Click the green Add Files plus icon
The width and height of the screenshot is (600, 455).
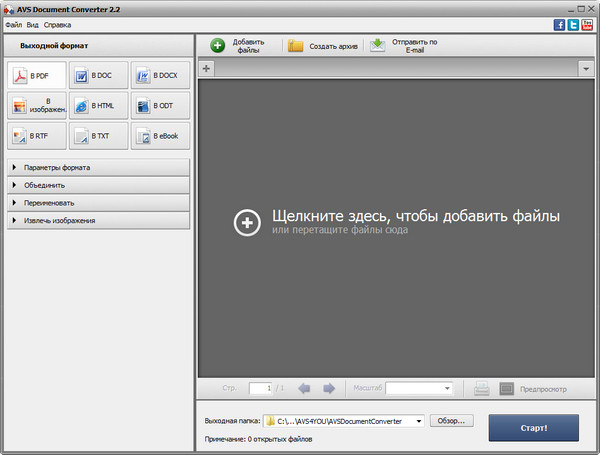[x=217, y=46]
